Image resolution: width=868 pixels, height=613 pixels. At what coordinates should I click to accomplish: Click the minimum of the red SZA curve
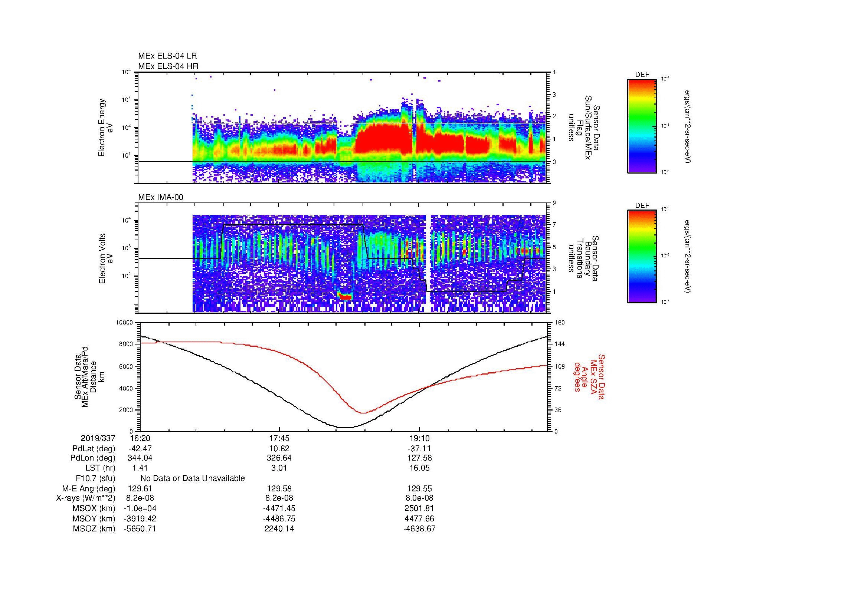coord(362,413)
